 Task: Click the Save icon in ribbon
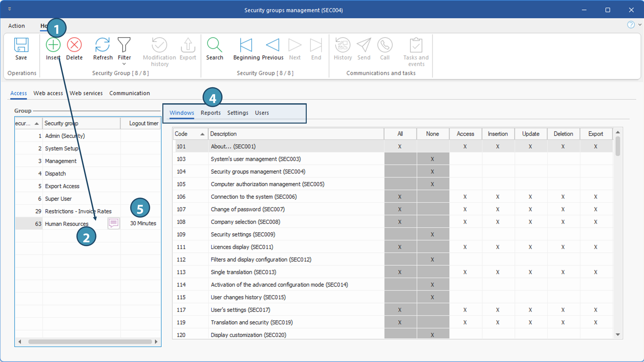21,45
